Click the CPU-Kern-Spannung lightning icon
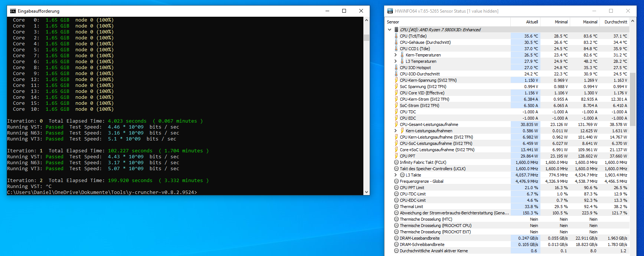This screenshot has height=256, width=644. 396,80
